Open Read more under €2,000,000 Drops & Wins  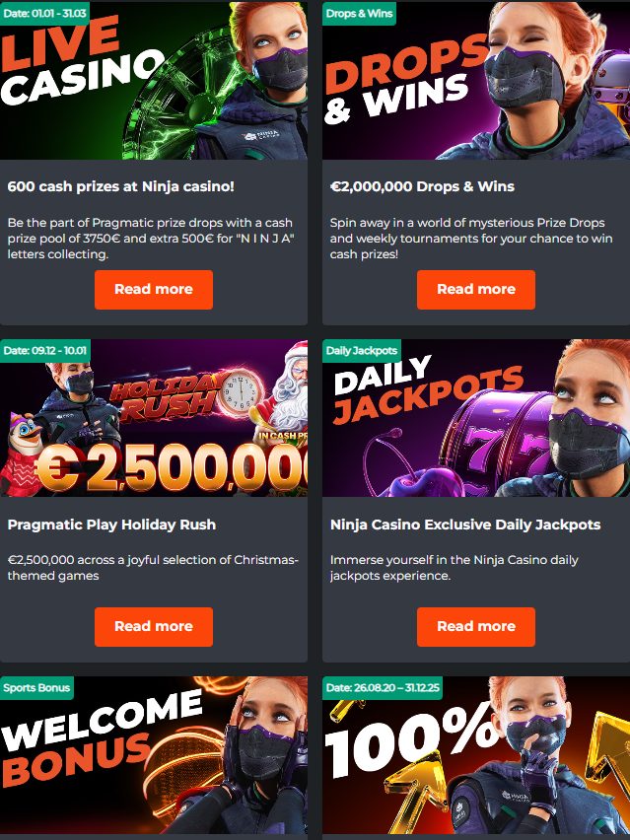pyautogui.click(x=476, y=289)
